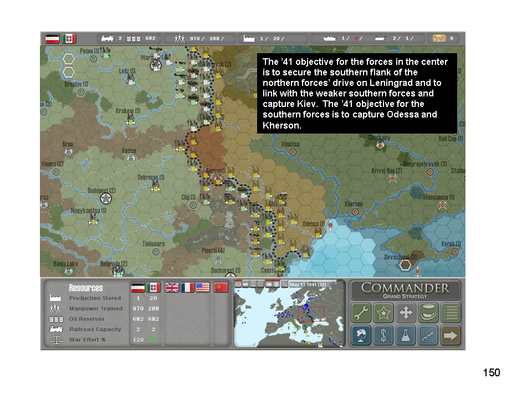The width and height of the screenshot is (532, 399).
Task: Select the United States flag in Resources
Action: pos(203,288)
